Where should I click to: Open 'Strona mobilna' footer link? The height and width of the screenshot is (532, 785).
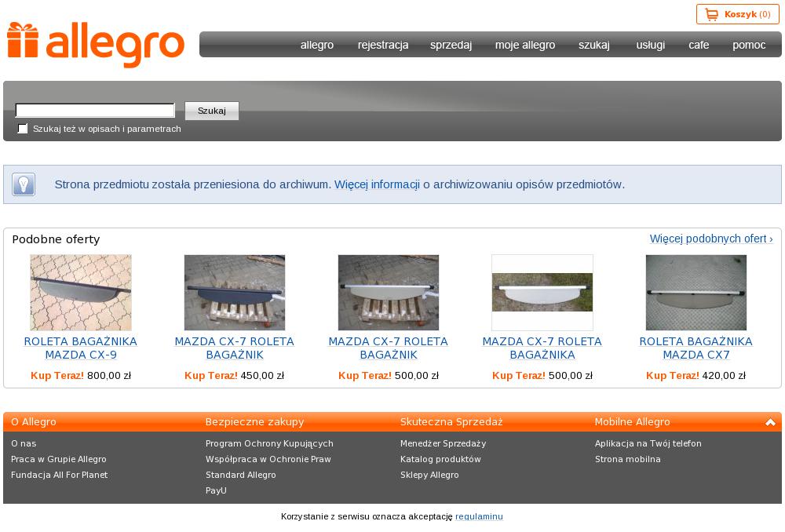click(x=628, y=459)
